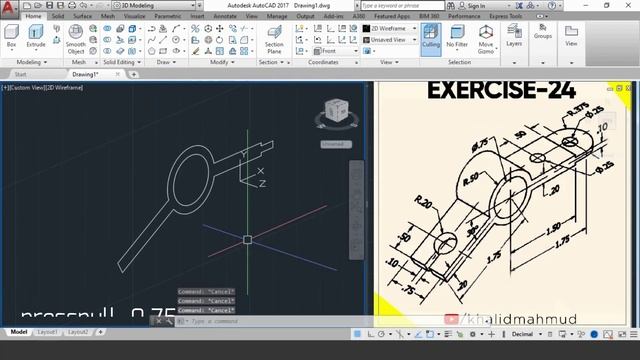Open the Decimal units dropdown

pos(526,334)
